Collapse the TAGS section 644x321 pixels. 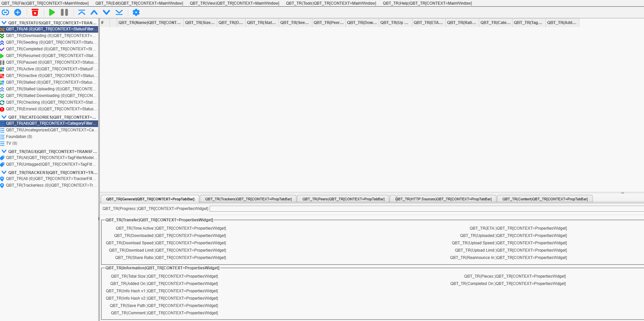click(4, 151)
